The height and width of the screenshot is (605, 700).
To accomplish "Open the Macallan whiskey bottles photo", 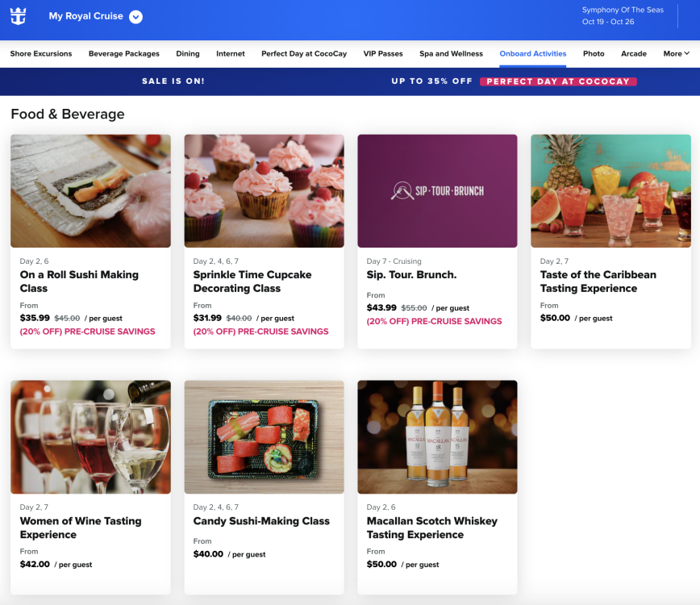I will (x=437, y=436).
